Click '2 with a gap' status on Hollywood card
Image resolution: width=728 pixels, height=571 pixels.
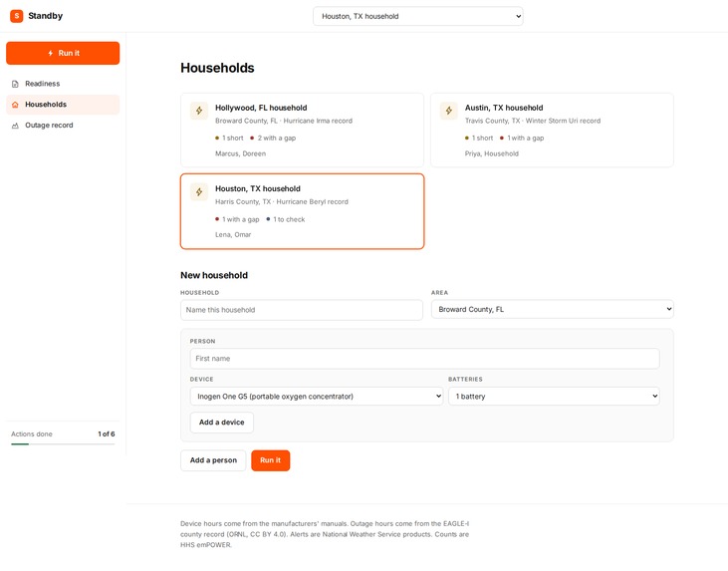(273, 138)
